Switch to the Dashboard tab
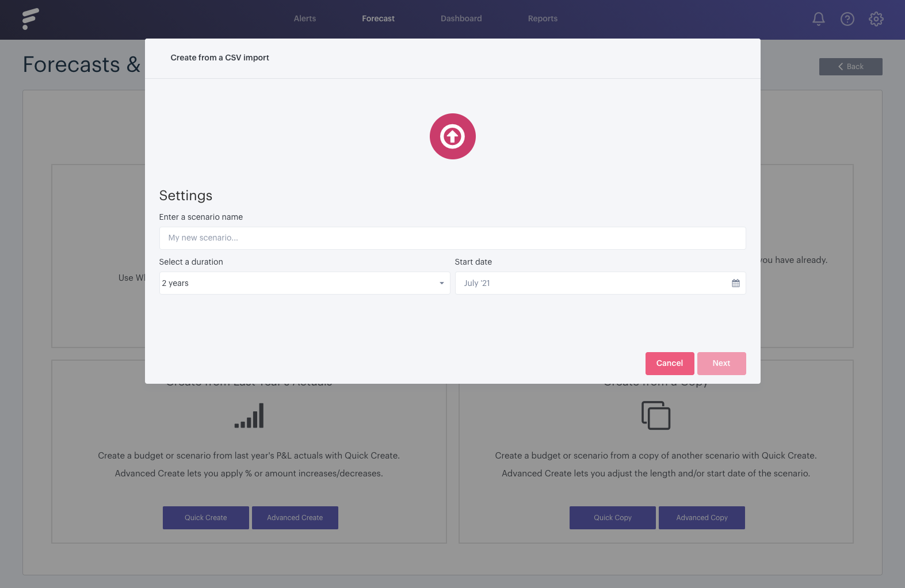The width and height of the screenshot is (905, 588). tap(461, 18)
